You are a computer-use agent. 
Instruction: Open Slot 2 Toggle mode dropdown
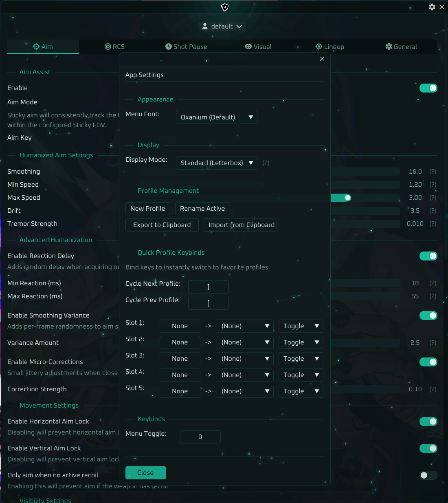(x=301, y=342)
